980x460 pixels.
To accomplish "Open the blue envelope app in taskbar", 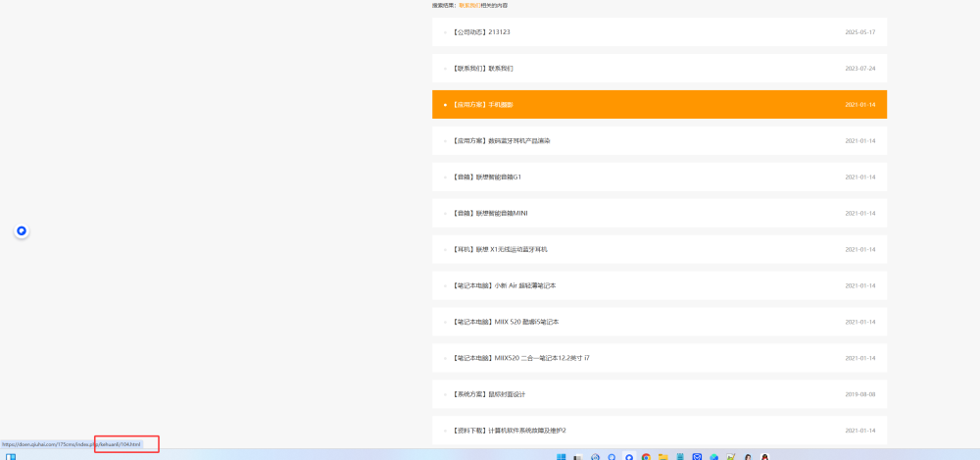I will click(x=697, y=457).
